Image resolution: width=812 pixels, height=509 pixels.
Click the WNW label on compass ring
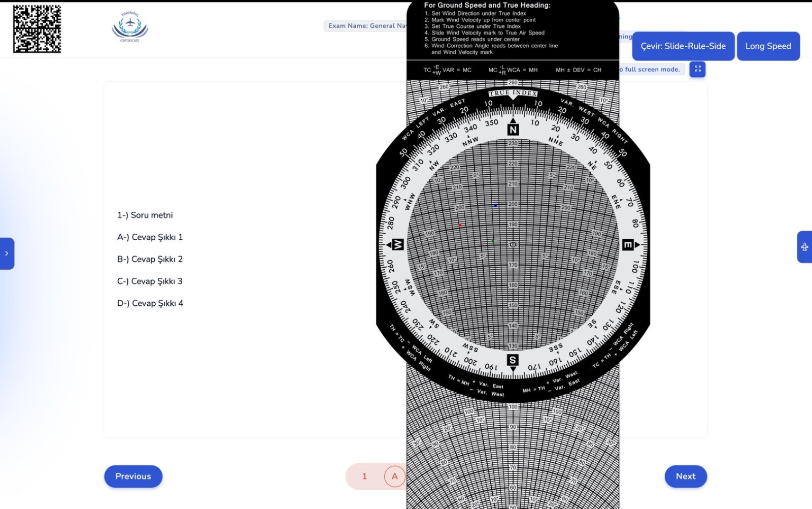[410, 202]
